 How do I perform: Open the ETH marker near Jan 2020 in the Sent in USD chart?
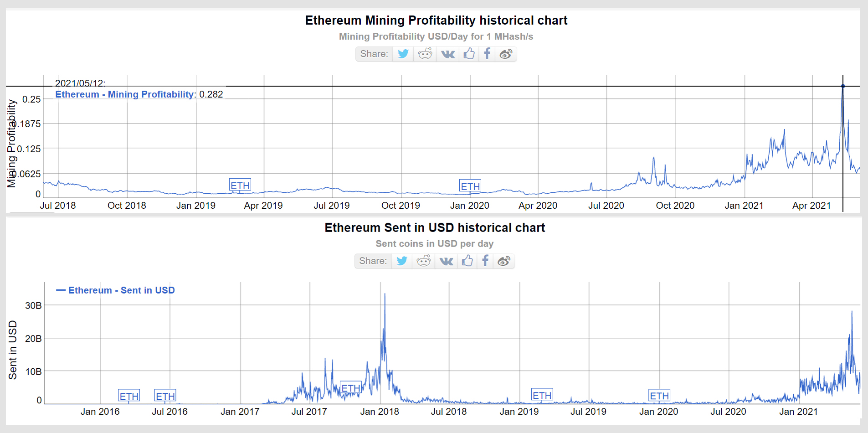click(x=659, y=396)
